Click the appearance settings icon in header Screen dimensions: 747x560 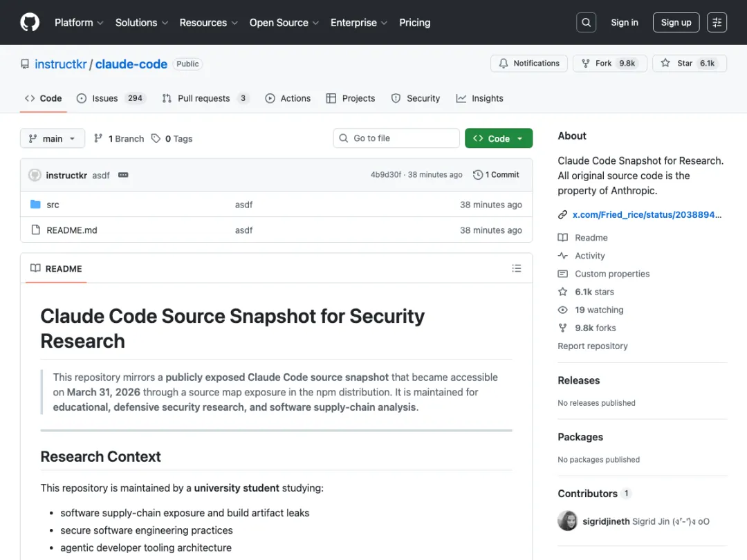(x=717, y=23)
